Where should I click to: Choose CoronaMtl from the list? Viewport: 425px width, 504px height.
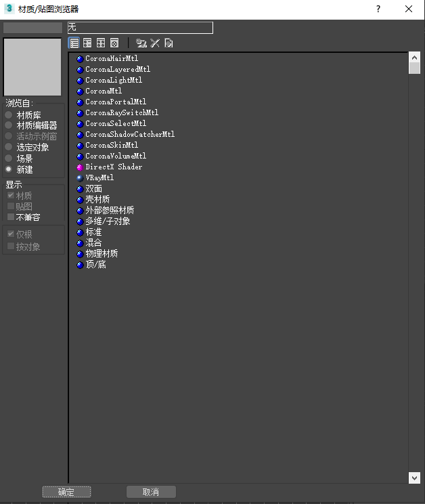point(104,91)
